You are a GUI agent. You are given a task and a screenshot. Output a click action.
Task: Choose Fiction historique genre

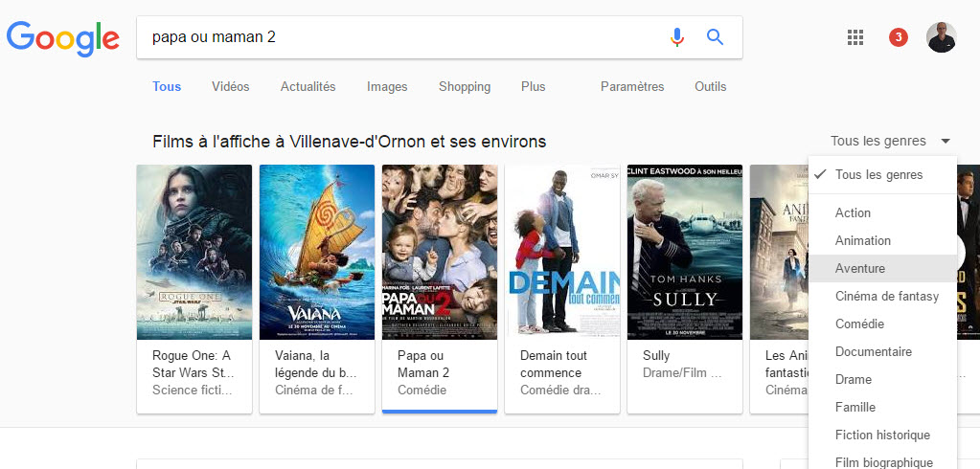[x=882, y=435]
